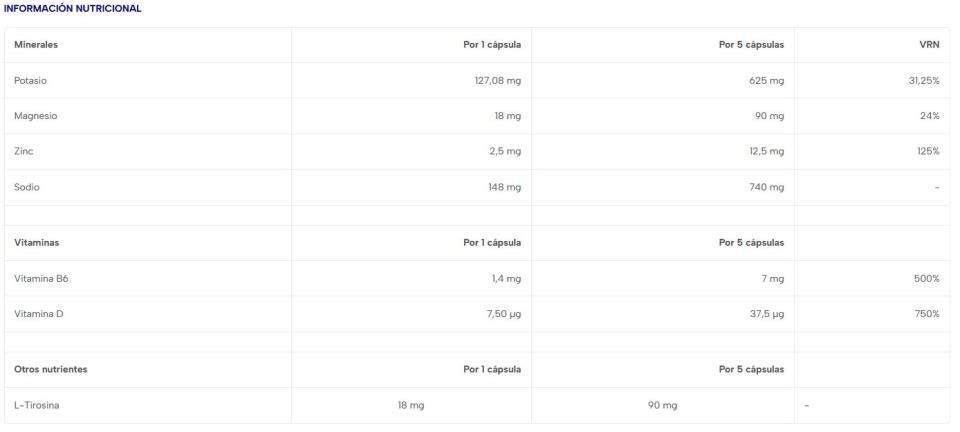This screenshot has height=432, width=960.
Task: Select the Magnesio row label
Action: pos(36,116)
